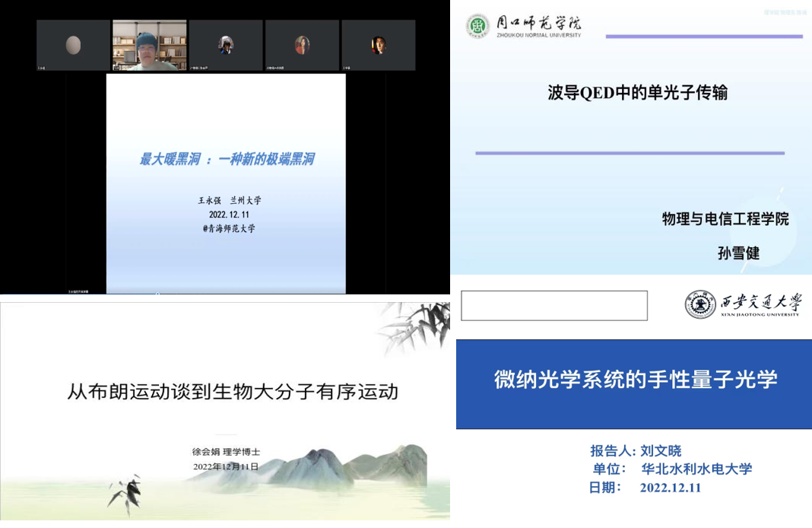Click the empty text box on Xi'an Jiaotong slide
Screen dimensions: 812x528
tap(554, 306)
